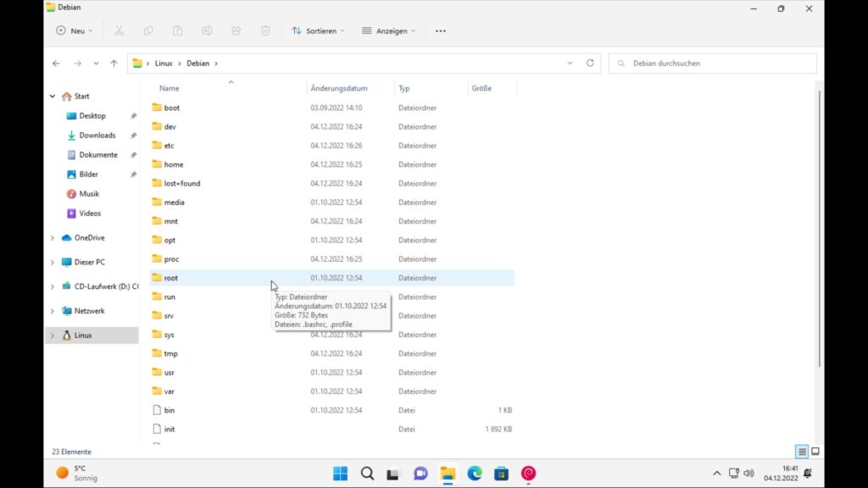Click Debian in the breadcrumb path
The height and width of the screenshot is (488, 868).
(198, 63)
